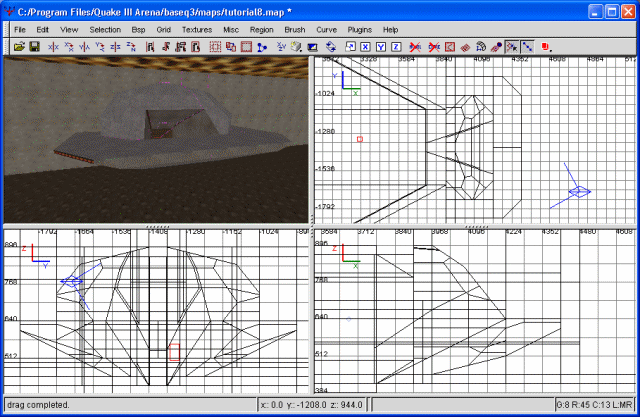Toggle don't-select-curved-brushes (first red X icon)
The image size is (640, 417).
coord(415,47)
